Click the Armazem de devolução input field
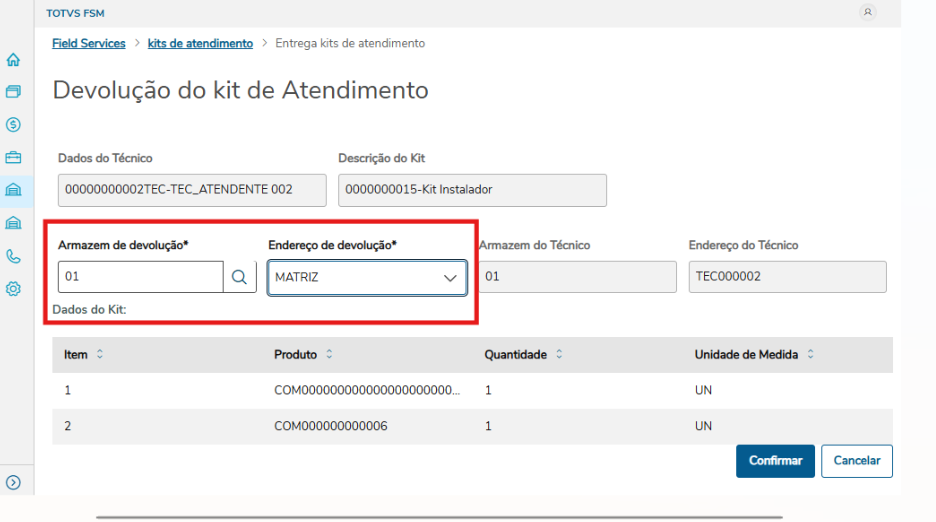 click(x=140, y=277)
